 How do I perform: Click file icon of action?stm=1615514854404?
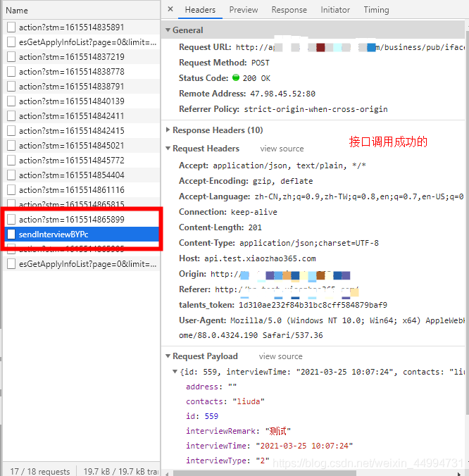pyautogui.click(x=11, y=175)
